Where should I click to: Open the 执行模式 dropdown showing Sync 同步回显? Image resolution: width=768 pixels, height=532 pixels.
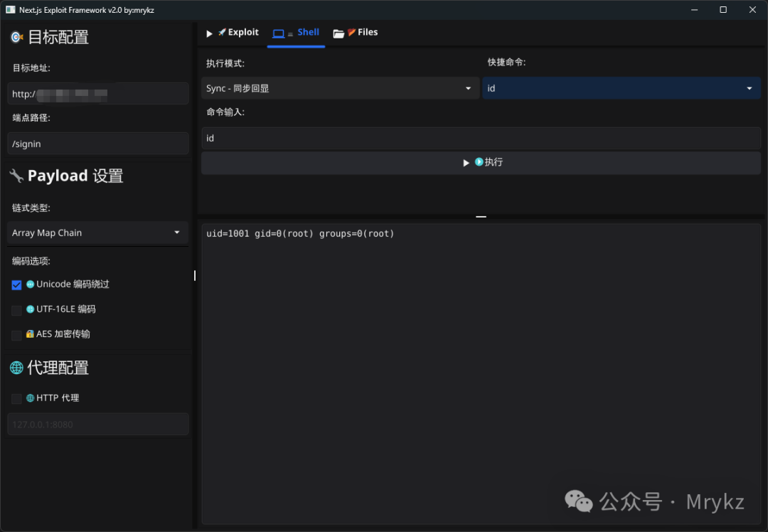pyautogui.click(x=339, y=87)
